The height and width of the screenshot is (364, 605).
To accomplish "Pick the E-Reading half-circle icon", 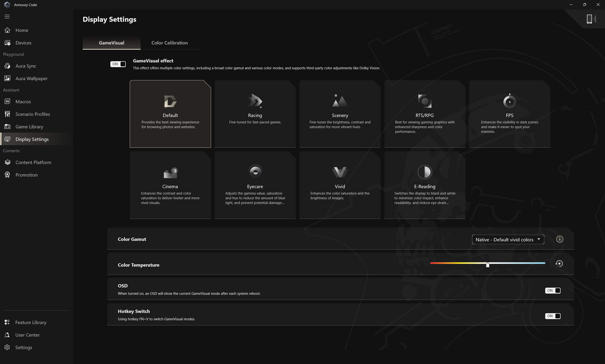I will pos(424,172).
